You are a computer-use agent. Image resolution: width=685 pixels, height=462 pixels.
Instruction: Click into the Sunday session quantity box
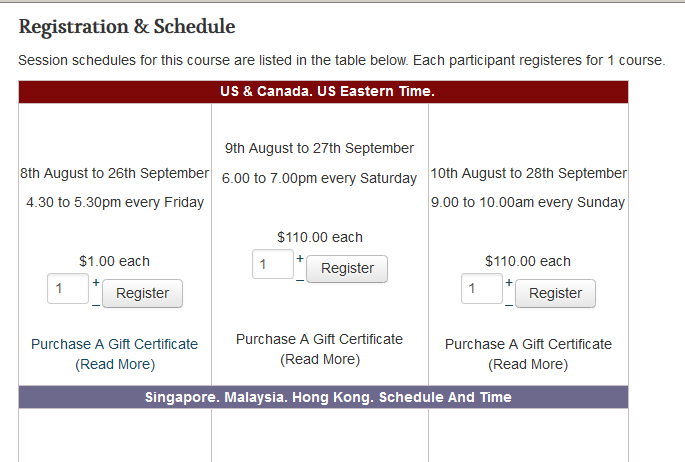pos(481,290)
